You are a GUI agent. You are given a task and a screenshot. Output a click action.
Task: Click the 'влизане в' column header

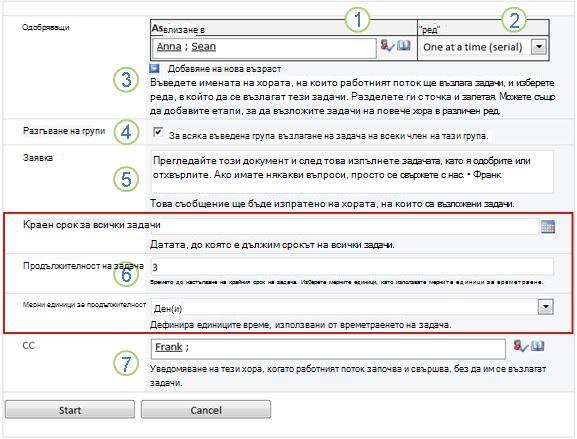pyautogui.click(x=184, y=30)
